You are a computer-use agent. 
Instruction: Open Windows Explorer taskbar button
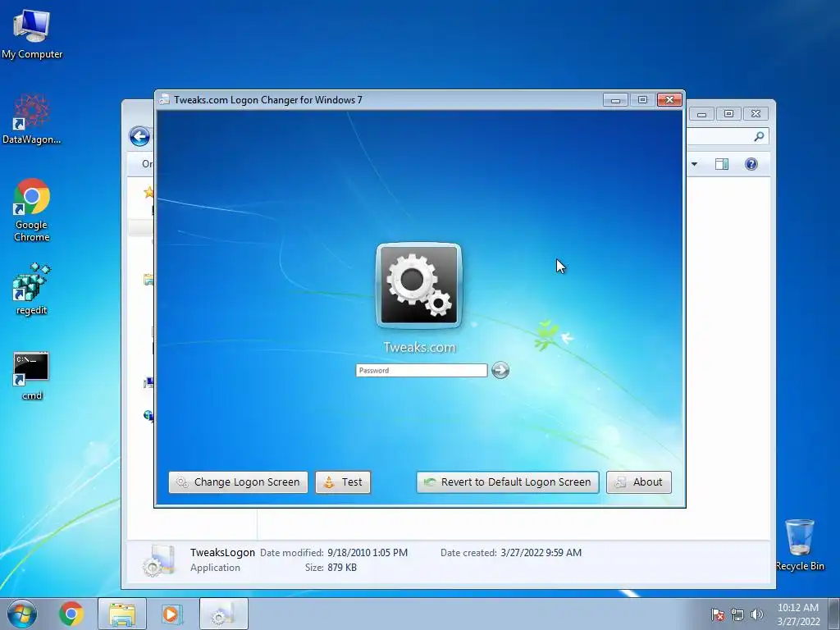click(x=122, y=614)
